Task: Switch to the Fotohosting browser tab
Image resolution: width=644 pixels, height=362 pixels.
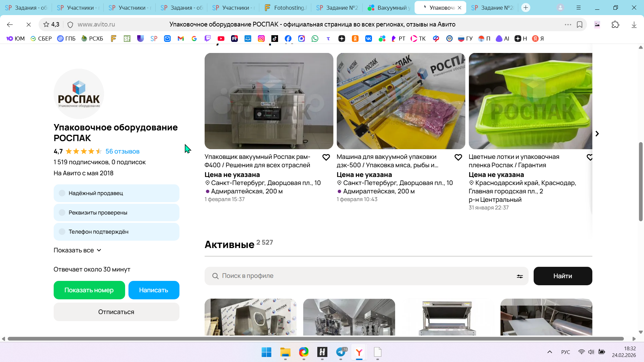Action: 285,8
